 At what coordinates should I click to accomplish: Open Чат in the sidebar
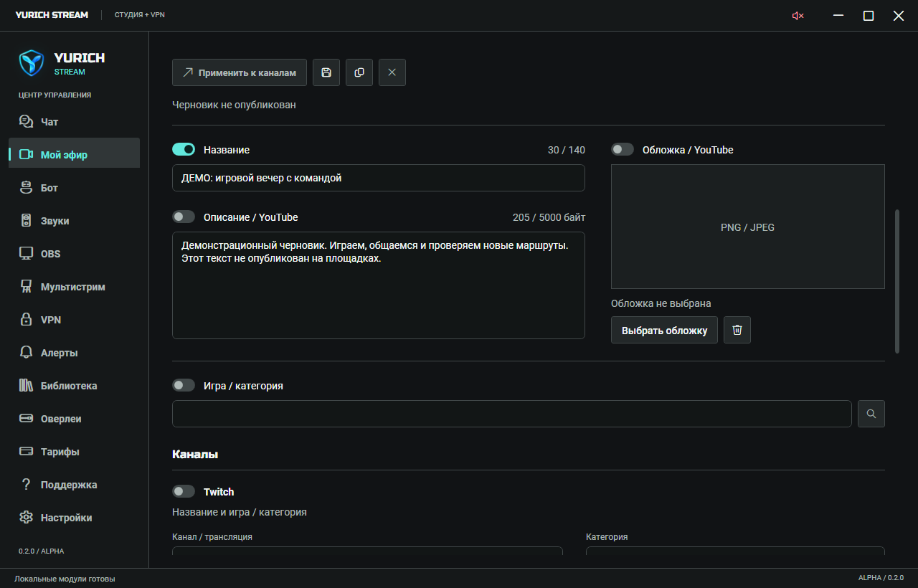tap(74, 122)
